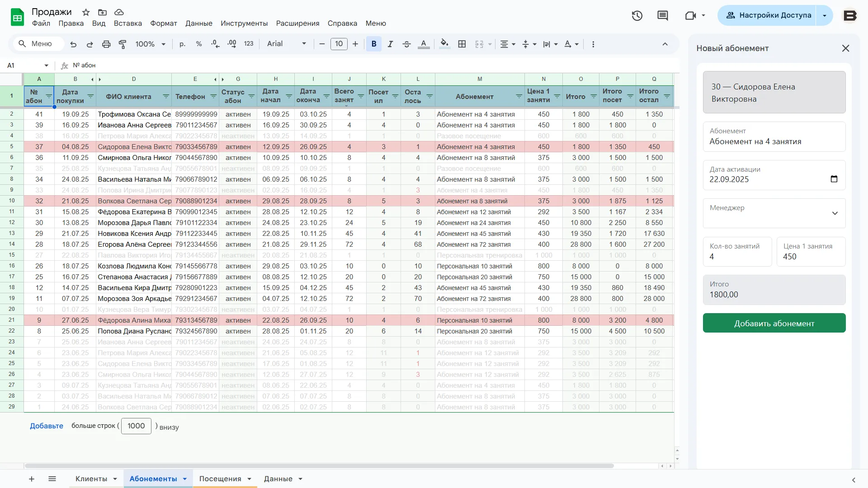Open the fill color picker
This screenshot has height=488, width=868.
click(444, 44)
